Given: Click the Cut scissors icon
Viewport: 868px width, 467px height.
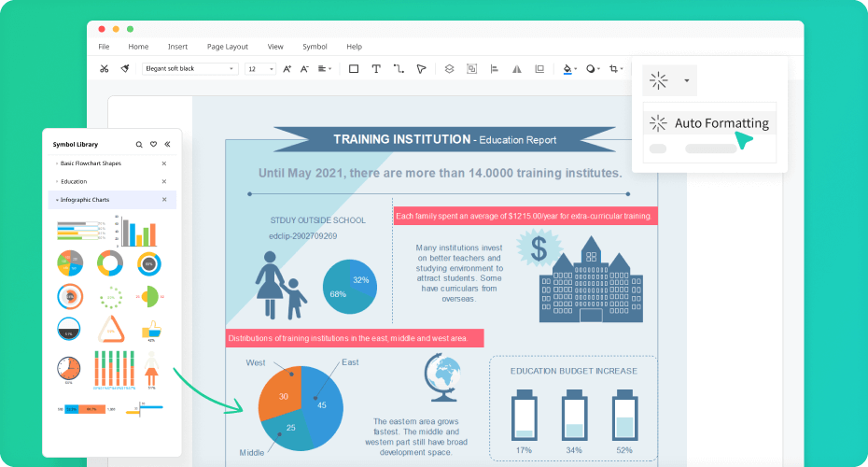Looking at the screenshot, I should [x=104, y=68].
